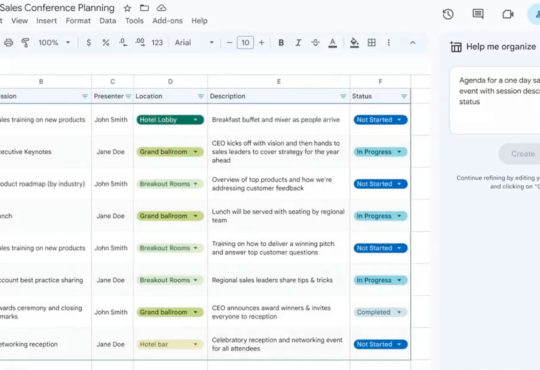This screenshot has height=370, width=540.
Task: Check the cloud save status icon
Action: coord(161,8)
